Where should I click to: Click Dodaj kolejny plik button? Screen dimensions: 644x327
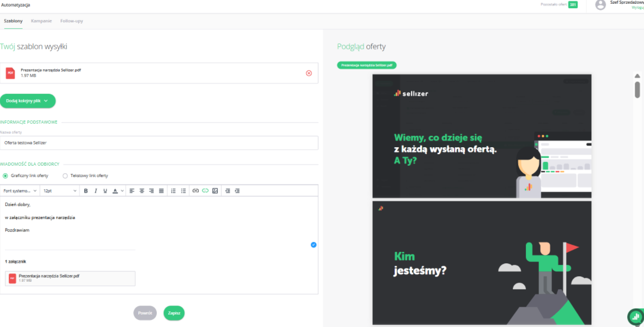click(28, 101)
